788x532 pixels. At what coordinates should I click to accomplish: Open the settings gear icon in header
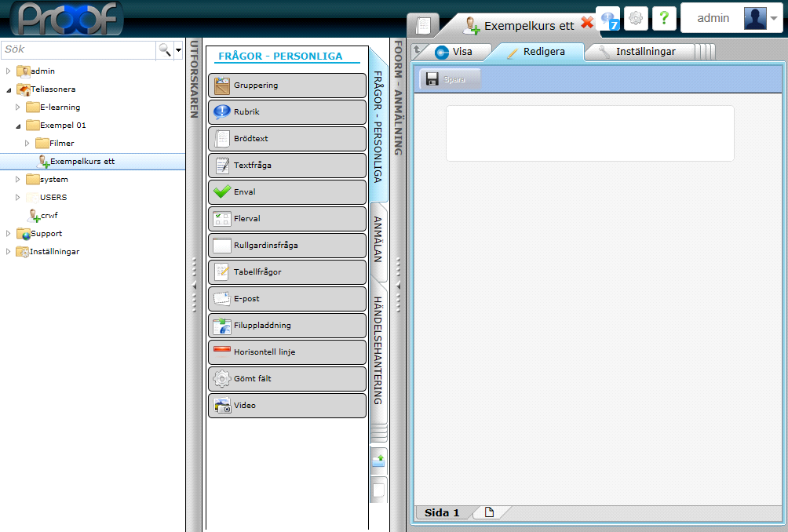(x=636, y=18)
